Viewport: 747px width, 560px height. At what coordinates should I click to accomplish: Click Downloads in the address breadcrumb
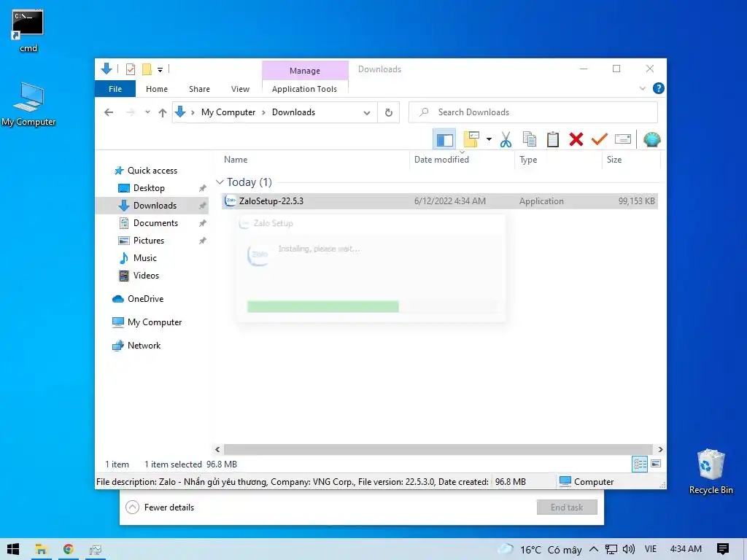point(293,112)
